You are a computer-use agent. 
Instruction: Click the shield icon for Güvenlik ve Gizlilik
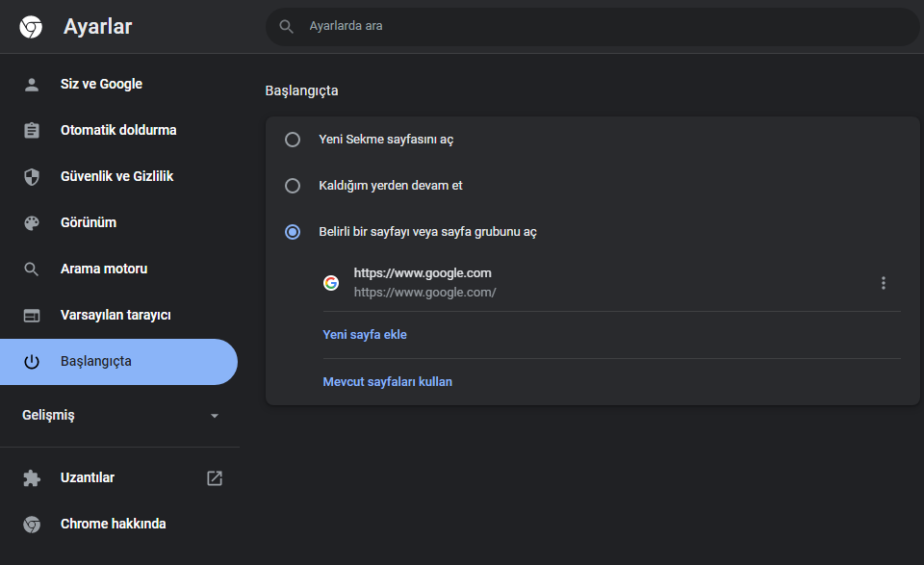(32, 177)
